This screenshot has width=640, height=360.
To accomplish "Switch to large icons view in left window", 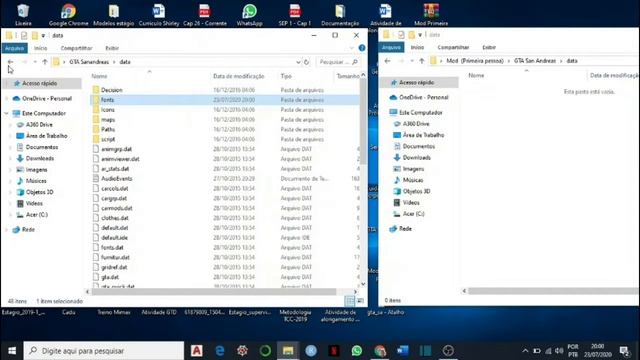I will click(360, 301).
